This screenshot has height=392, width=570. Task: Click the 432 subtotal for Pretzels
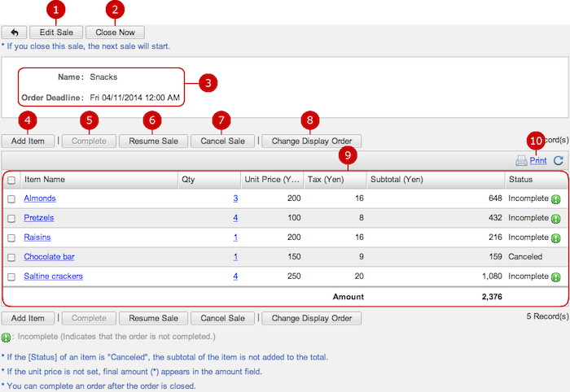pyautogui.click(x=495, y=218)
